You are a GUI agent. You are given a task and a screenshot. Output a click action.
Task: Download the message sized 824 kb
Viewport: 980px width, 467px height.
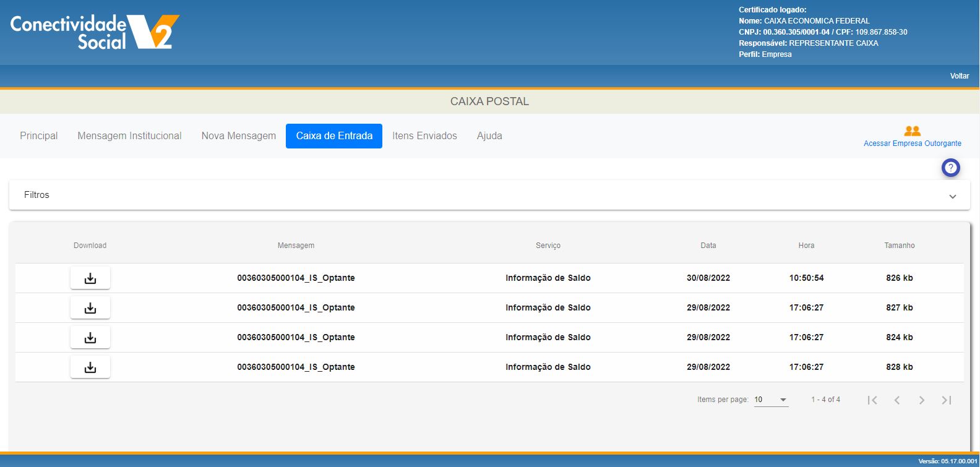click(90, 338)
